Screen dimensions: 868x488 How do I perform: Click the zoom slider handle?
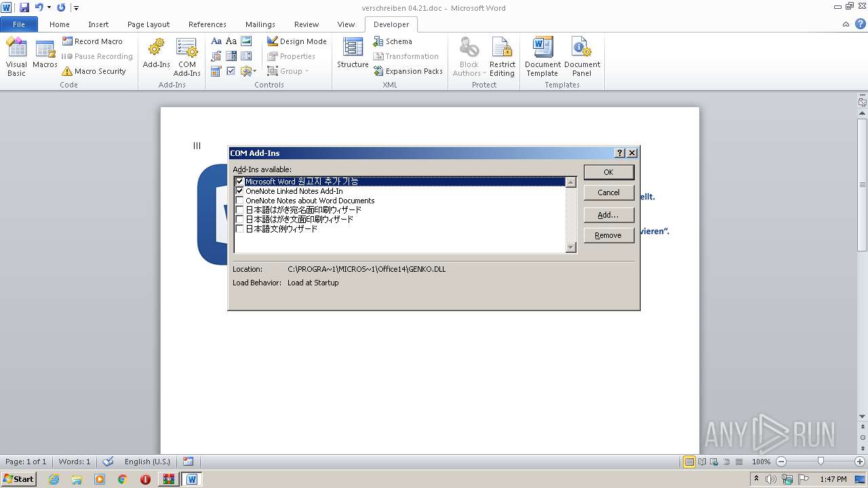pos(821,462)
